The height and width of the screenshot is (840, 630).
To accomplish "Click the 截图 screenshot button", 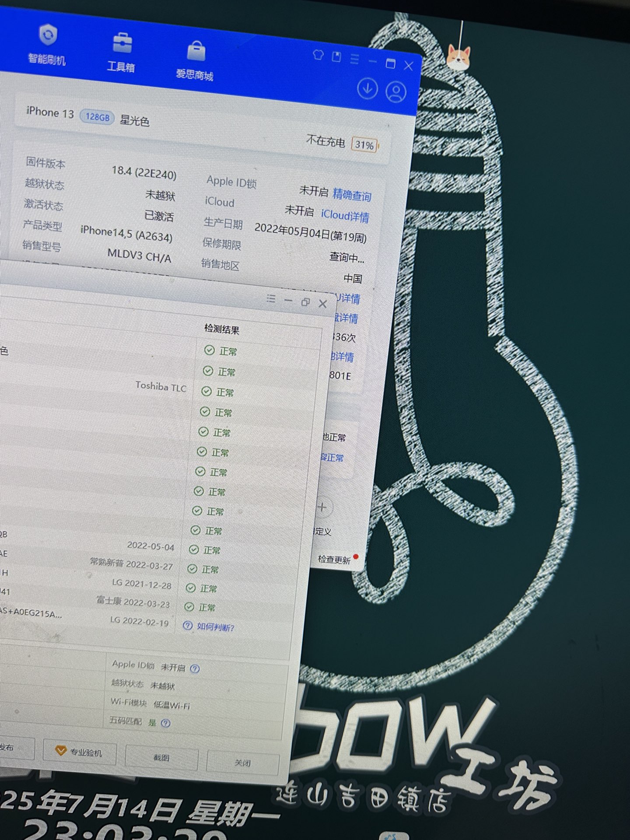I will point(161,757).
